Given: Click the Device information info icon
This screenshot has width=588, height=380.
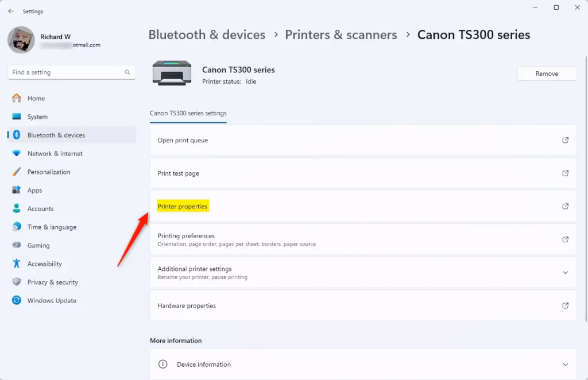Looking at the screenshot, I should tap(163, 365).
